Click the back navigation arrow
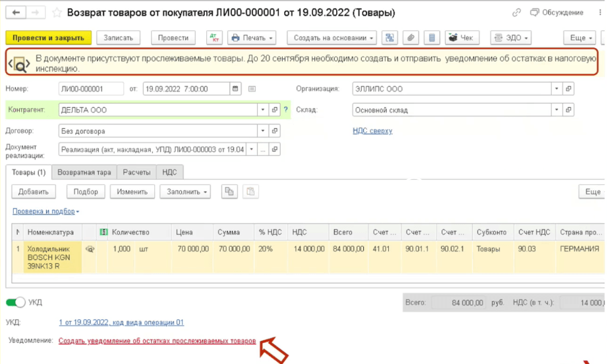 [16, 13]
